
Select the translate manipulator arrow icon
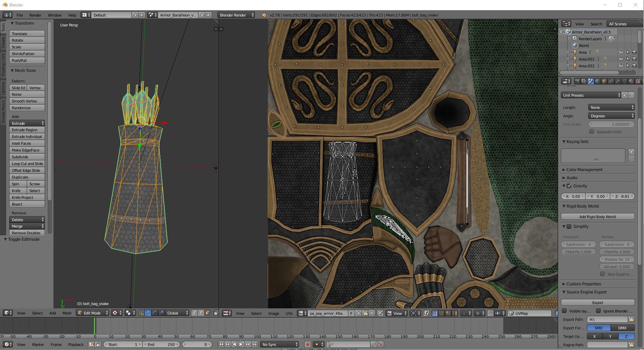pos(148,313)
